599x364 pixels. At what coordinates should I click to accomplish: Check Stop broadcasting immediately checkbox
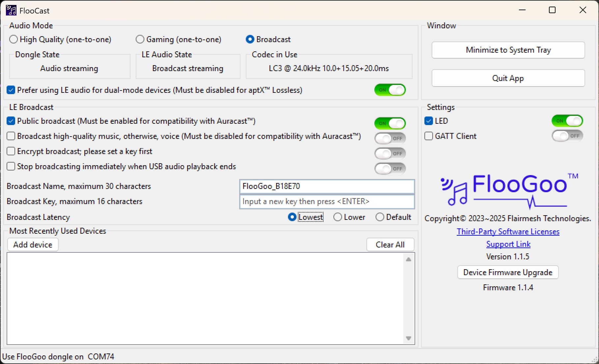pyautogui.click(x=11, y=167)
